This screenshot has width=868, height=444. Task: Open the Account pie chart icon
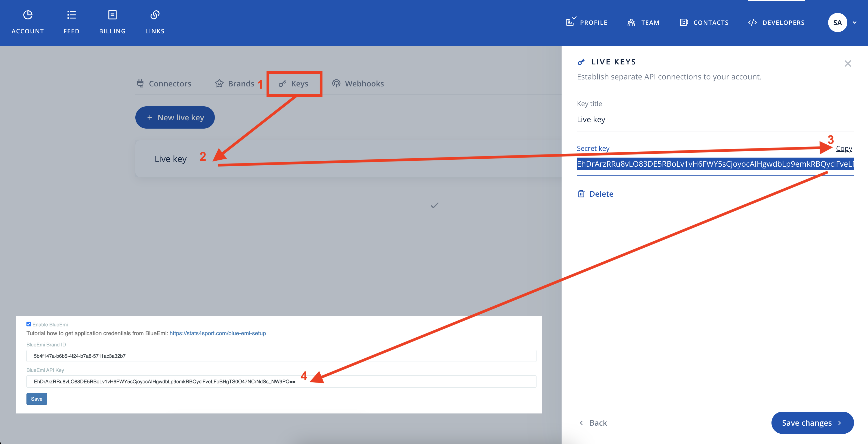[x=28, y=15]
